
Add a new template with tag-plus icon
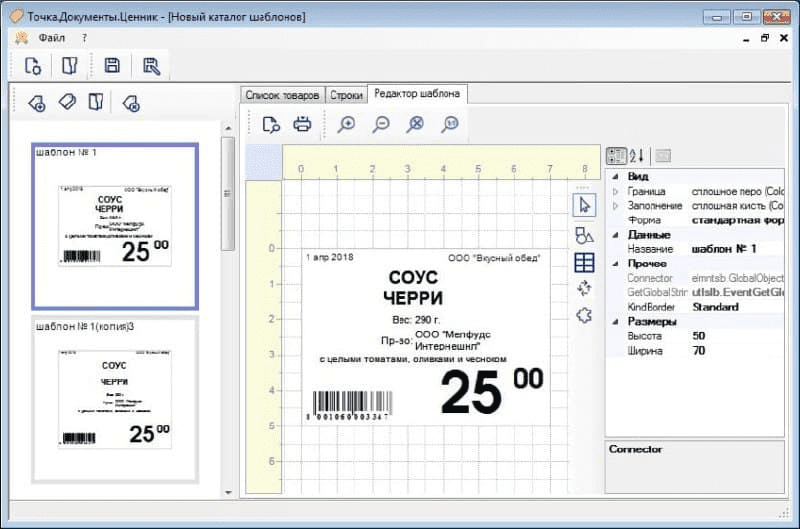(37, 102)
